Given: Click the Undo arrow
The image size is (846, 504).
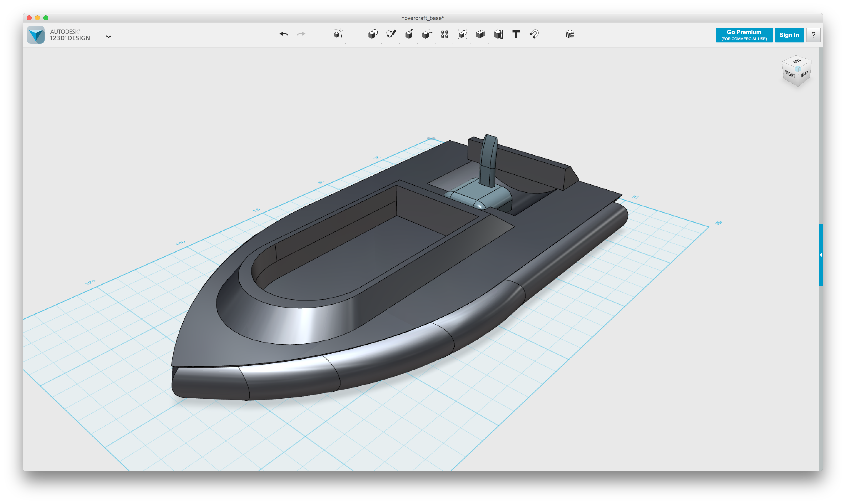Looking at the screenshot, I should coord(284,34).
